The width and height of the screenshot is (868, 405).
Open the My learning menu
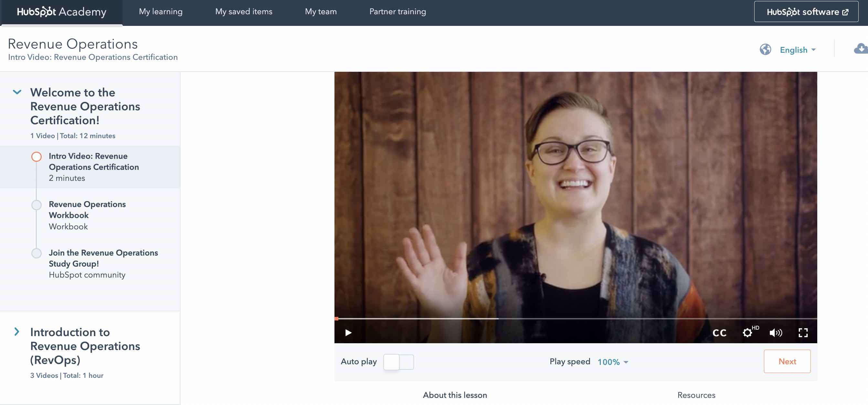coord(161,11)
